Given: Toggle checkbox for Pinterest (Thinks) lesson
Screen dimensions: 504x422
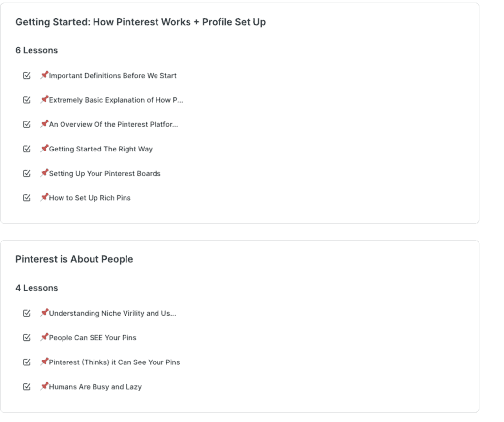Looking at the screenshot, I should [27, 362].
